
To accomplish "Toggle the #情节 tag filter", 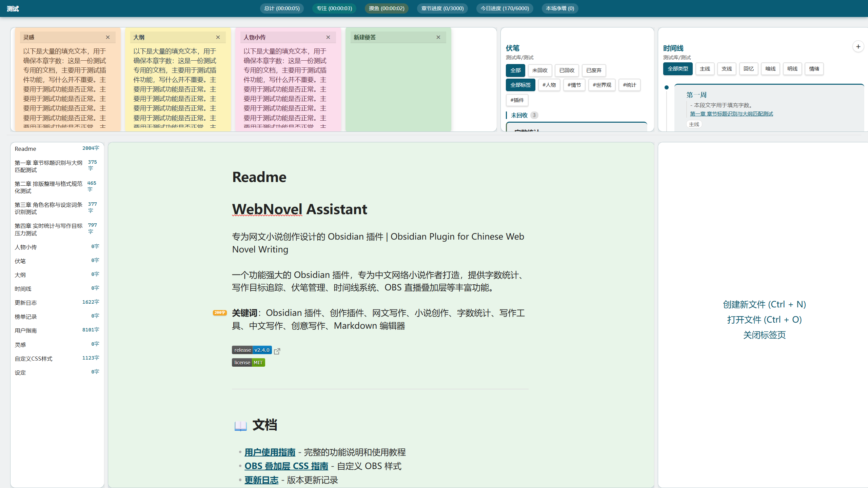I will click(574, 85).
